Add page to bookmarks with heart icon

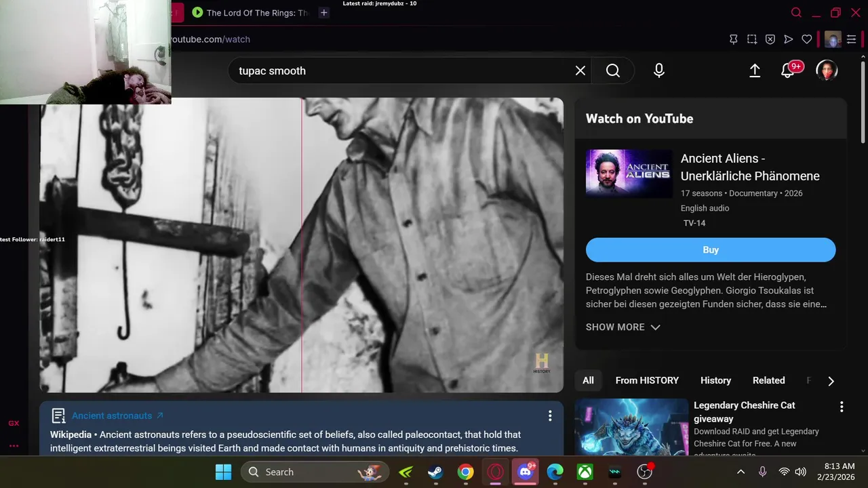pos(807,39)
